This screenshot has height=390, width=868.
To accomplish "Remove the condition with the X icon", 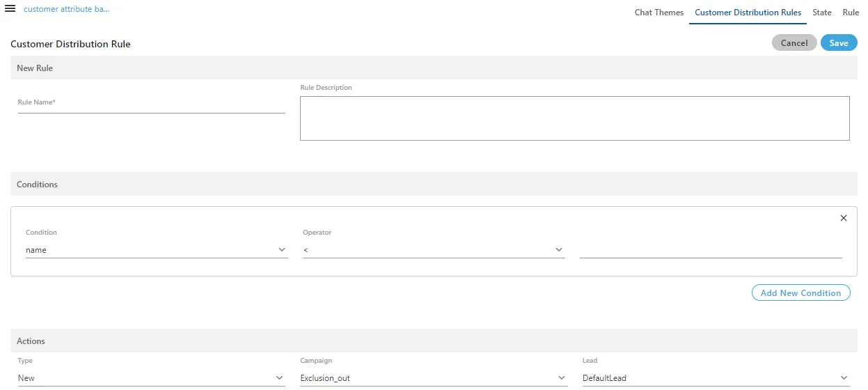I will tap(844, 218).
